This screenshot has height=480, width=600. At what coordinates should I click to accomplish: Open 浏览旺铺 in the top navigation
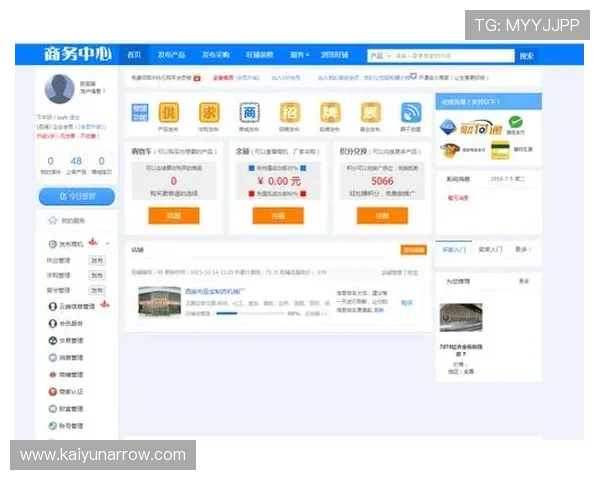334,55
